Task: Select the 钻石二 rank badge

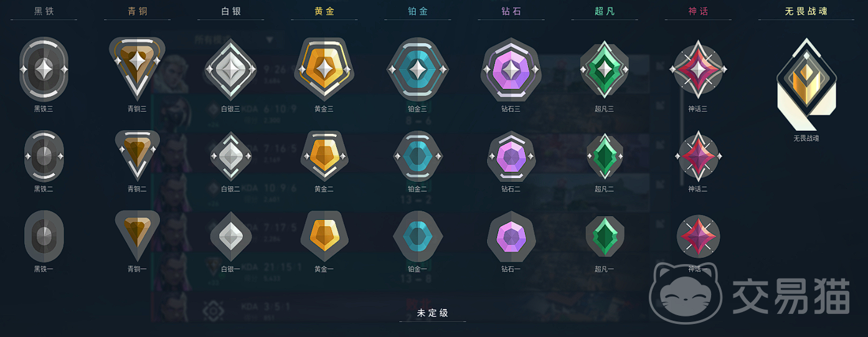Action: (x=511, y=156)
